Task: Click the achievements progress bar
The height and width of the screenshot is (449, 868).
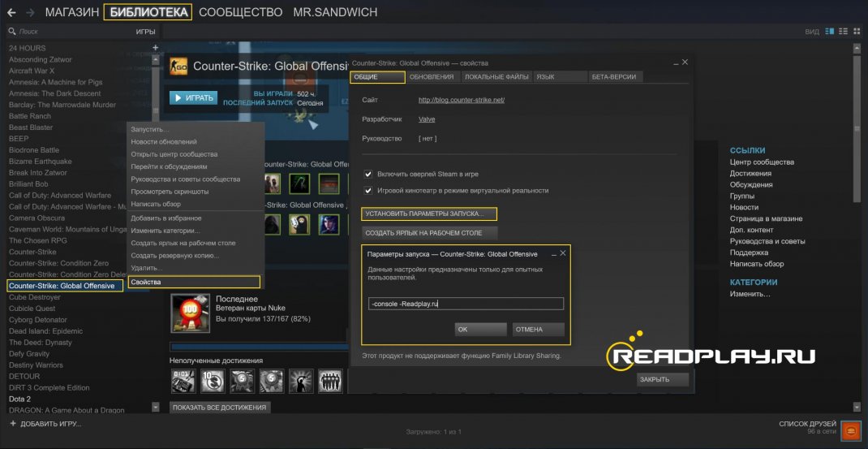Action: [x=259, y=347]
